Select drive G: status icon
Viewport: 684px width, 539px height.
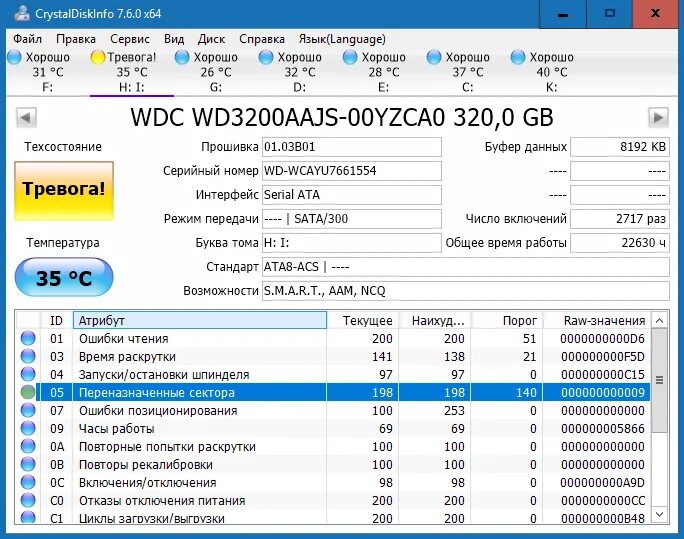point(181,57)
